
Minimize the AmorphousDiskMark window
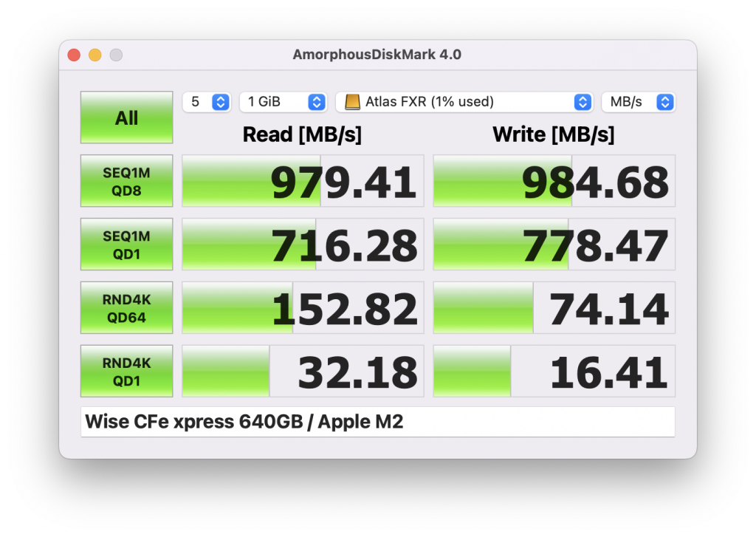pyautogui.click(x=95, y=55)
